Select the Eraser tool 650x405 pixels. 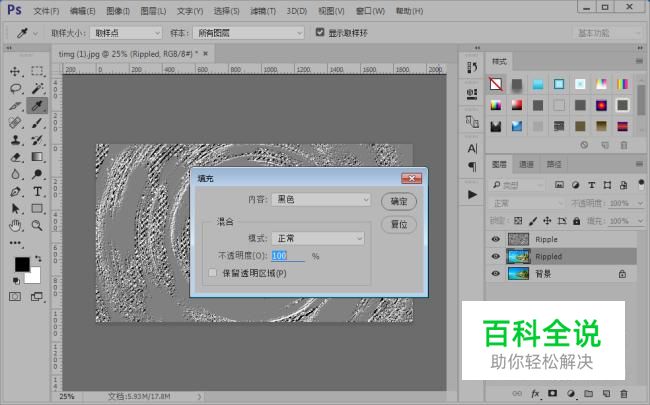(x=15, y=157)
